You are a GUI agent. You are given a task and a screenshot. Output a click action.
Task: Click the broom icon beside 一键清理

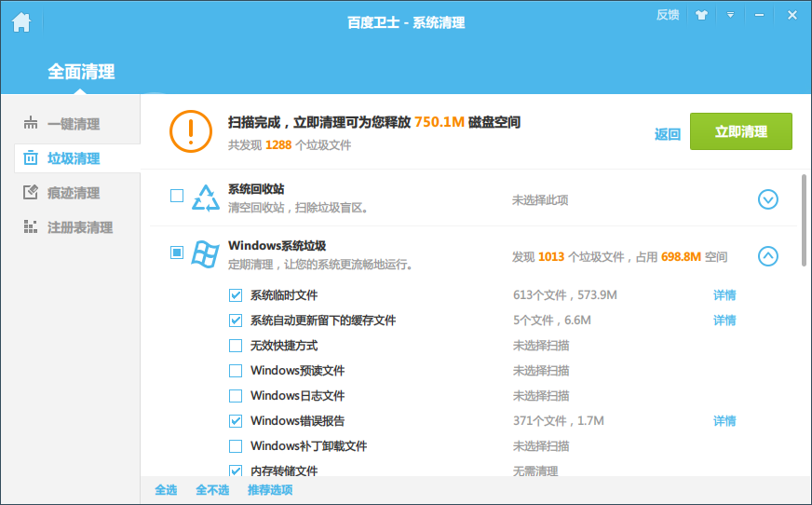click(x=31, y=123)
